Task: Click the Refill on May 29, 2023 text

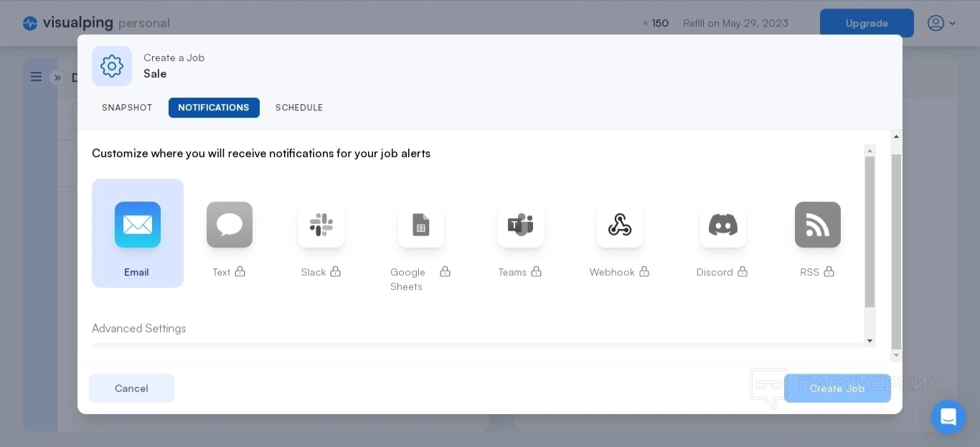Action: 735,23
